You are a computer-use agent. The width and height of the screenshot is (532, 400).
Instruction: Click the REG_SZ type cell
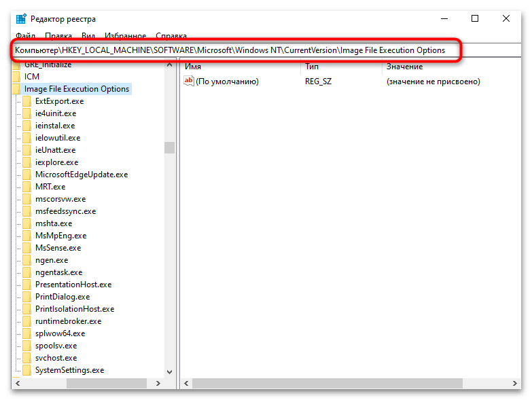pyautogui.click(x=318, y=81)
